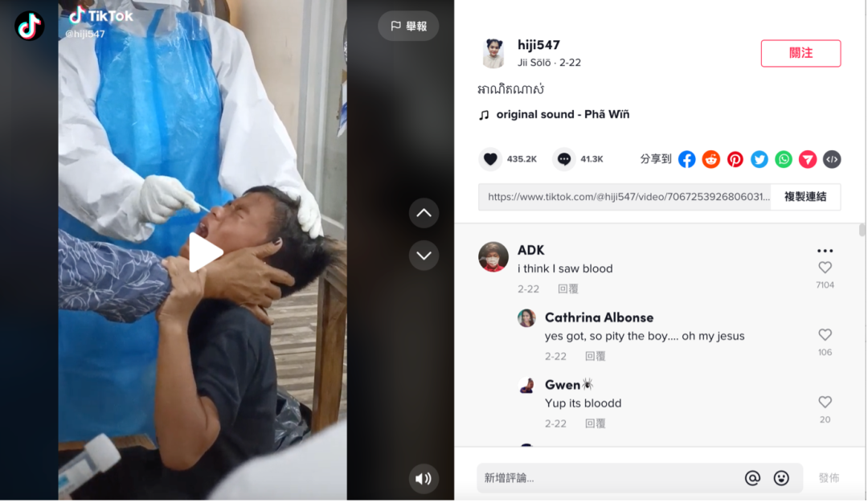Copy the video link with 複製連結
Screen dimensions: 868x503
click(x=805, y=197)
